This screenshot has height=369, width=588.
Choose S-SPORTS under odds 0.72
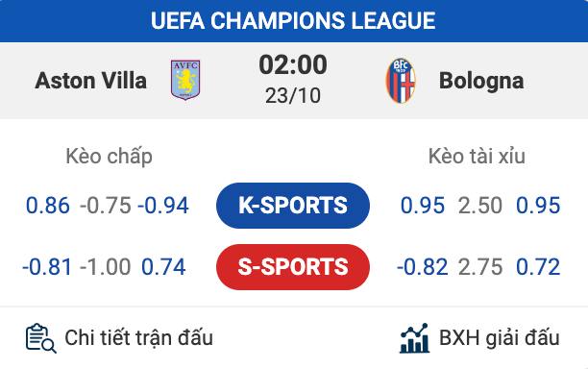point(538,267)
